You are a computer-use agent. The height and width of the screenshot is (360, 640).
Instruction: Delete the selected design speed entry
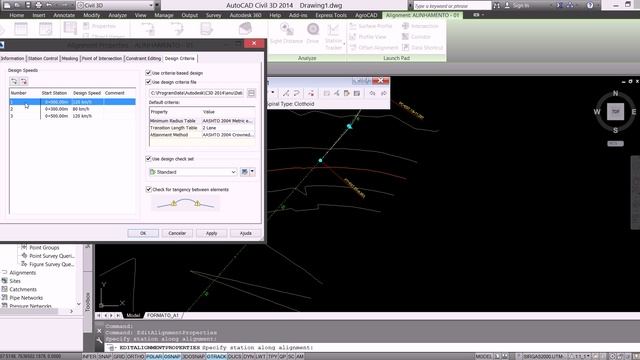(23, 81)
